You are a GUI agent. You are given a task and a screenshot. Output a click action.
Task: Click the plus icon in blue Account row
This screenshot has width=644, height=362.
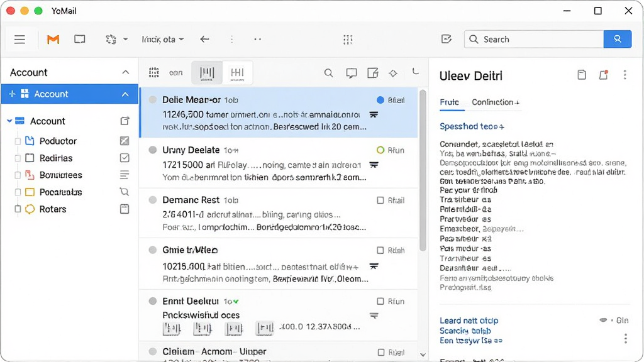click(12, 94)
